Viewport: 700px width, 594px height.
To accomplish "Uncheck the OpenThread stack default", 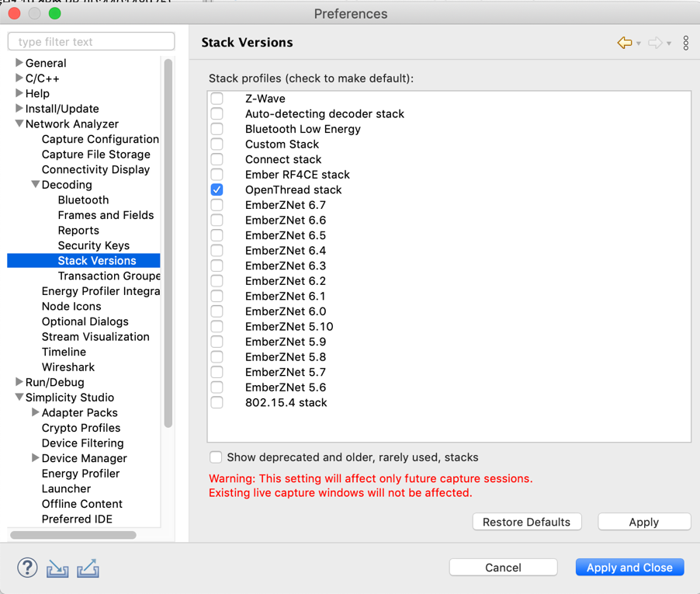I will point(217,189).
